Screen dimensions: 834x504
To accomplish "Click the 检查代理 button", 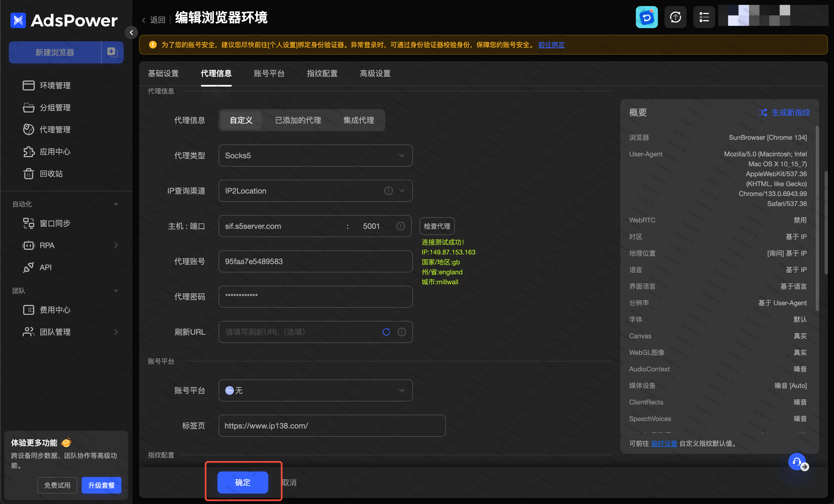I will pos(437,226).
